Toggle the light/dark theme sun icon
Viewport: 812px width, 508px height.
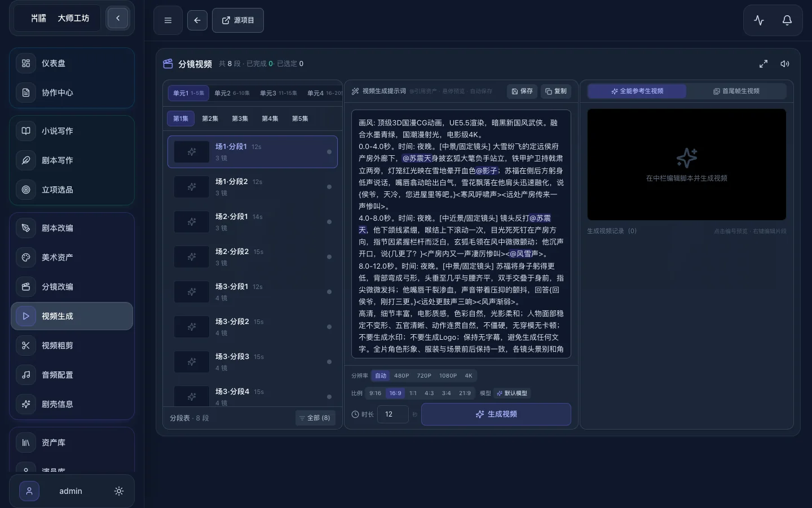pyautogui.click(x=119, y=491)
